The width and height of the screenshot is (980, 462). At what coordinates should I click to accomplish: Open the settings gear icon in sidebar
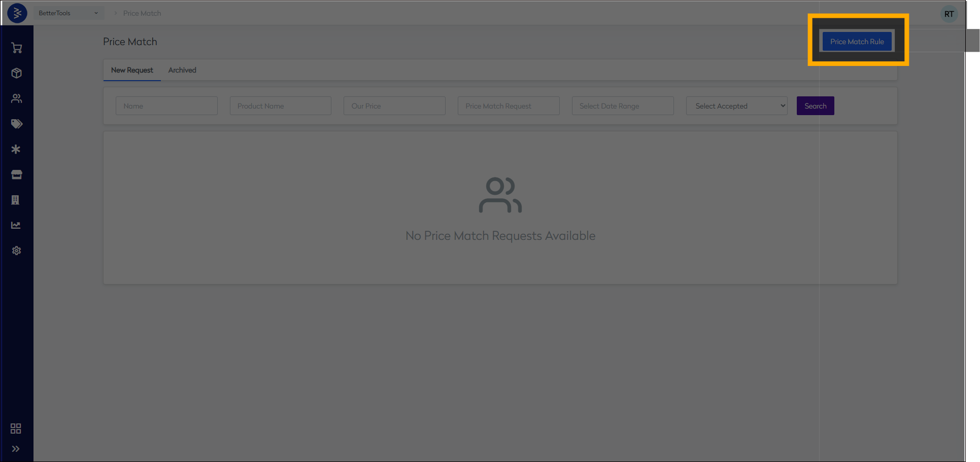click(16, 251)
